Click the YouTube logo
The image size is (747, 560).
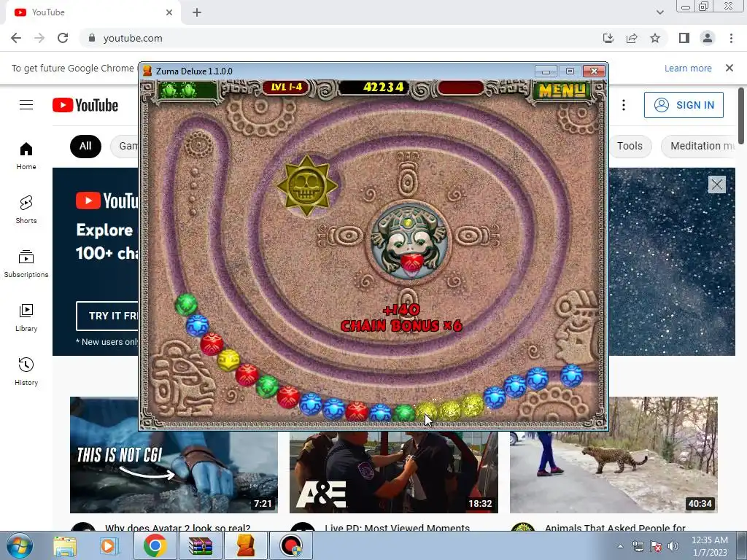click(x=85, y=105)
